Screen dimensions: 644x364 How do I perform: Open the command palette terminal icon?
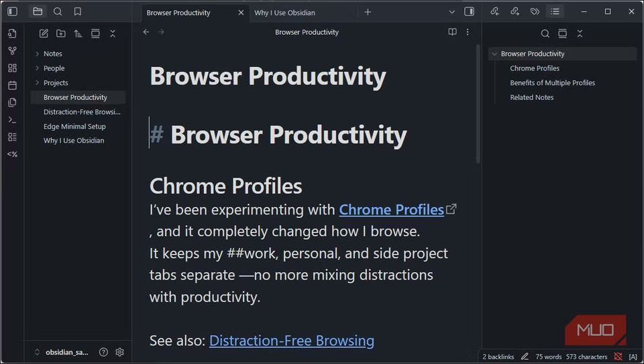tap(12, 120)
